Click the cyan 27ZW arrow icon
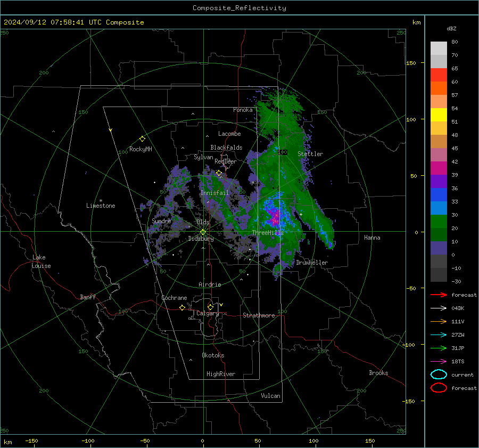This screenshot has height=448, width=479. pyautogui.click(x=439, y=335)
